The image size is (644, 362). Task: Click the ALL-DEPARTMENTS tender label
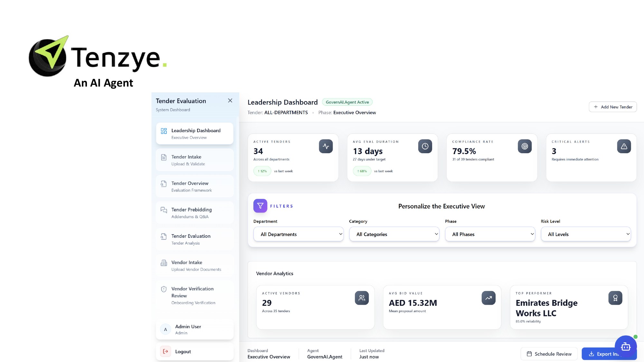[x=286, y=112]
